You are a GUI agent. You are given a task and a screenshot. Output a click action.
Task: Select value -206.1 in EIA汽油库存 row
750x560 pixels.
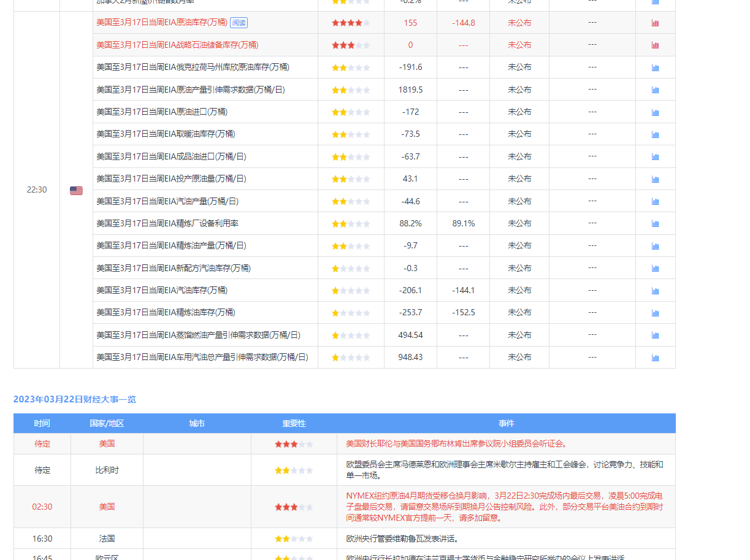(x=410, y=290)
